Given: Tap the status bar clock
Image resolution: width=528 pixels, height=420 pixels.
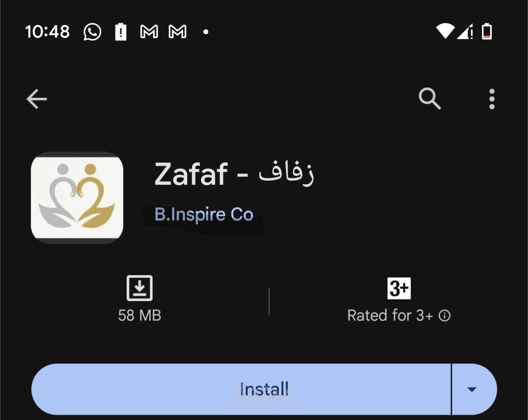Looking at the screenshot, I should coord(47,31).
